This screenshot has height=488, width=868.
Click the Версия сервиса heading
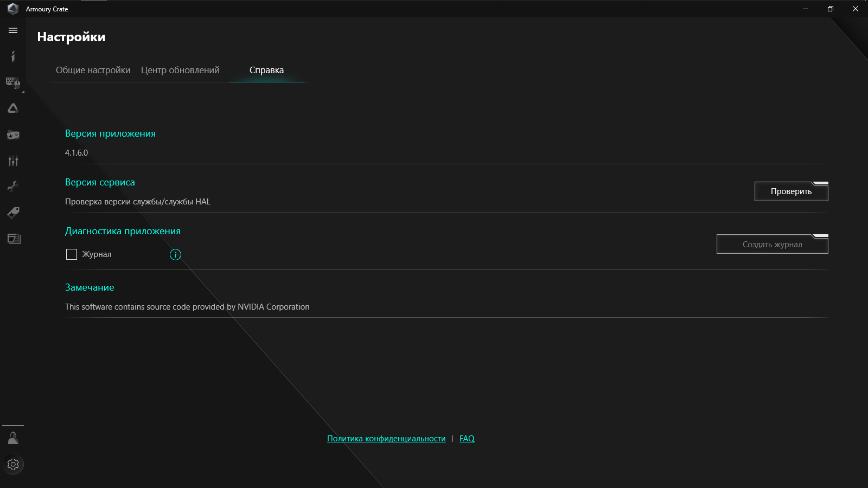coord(100,182)
